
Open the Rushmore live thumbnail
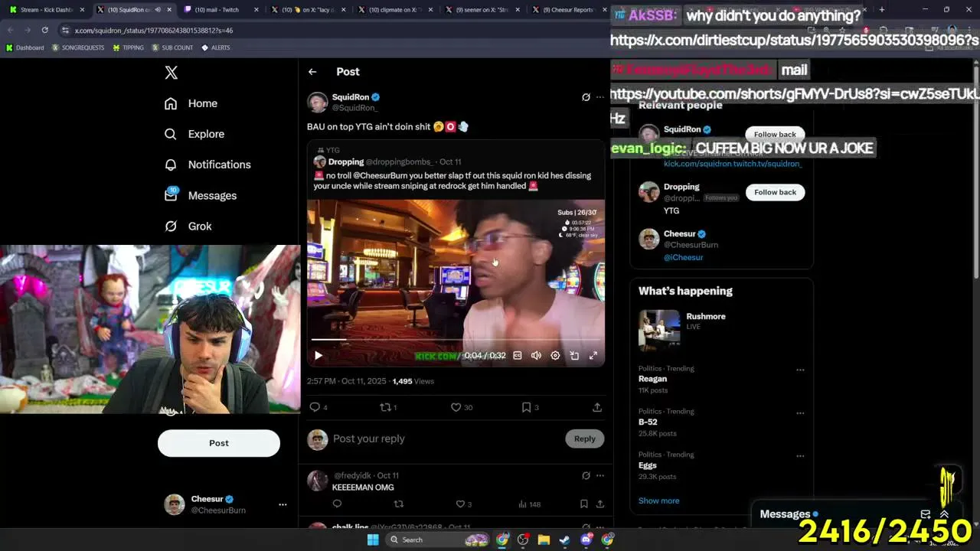(659, 330)
